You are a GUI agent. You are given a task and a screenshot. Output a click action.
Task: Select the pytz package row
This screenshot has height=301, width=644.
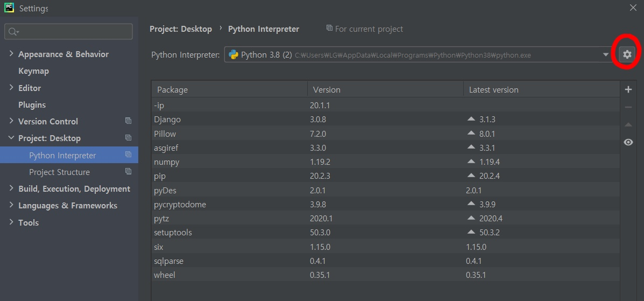[x=385, y=219]
